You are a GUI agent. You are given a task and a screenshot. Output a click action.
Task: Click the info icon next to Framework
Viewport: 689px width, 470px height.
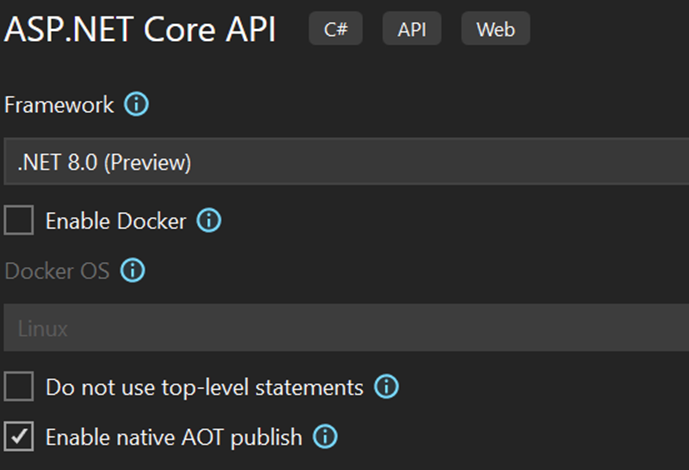[x=136, y=105]
